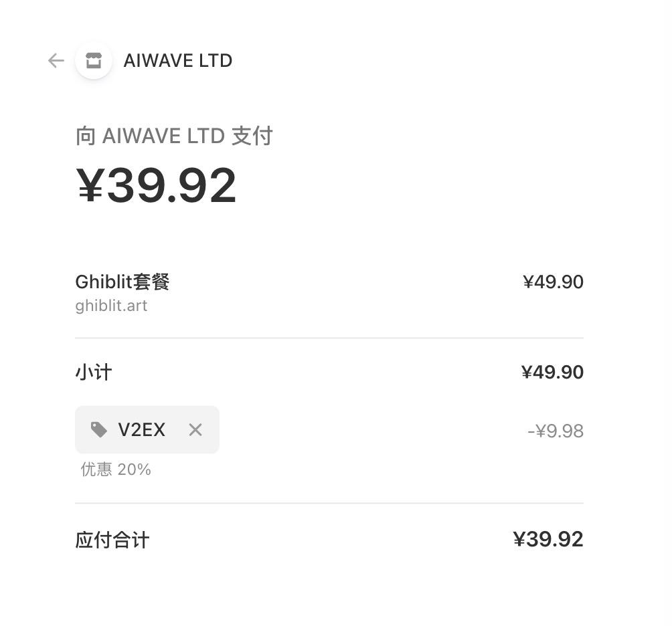This screenshot has width=672, height=626.
Task: Click the AIWAVE LTD storefront icon
Action: coord(94,61)
